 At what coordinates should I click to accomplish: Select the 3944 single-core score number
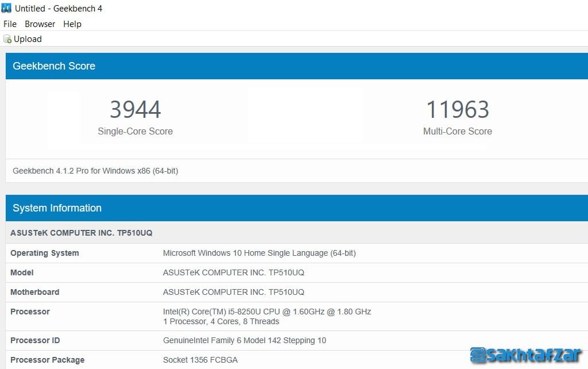(x=135, y=109)
